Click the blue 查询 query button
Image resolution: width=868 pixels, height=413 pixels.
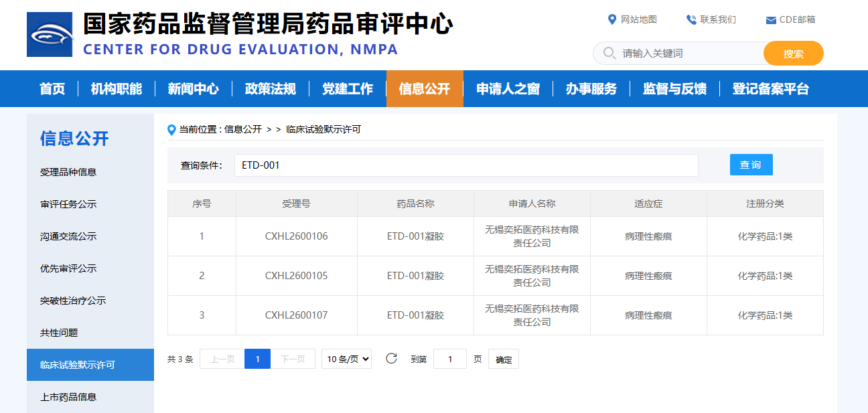pos(751,164)
